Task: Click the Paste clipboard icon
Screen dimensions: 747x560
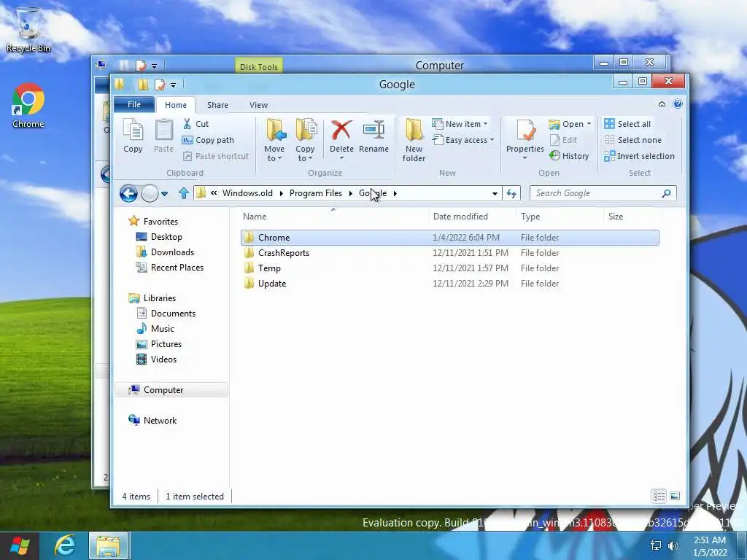Action: pyautogui.click(x=163, y=135)
